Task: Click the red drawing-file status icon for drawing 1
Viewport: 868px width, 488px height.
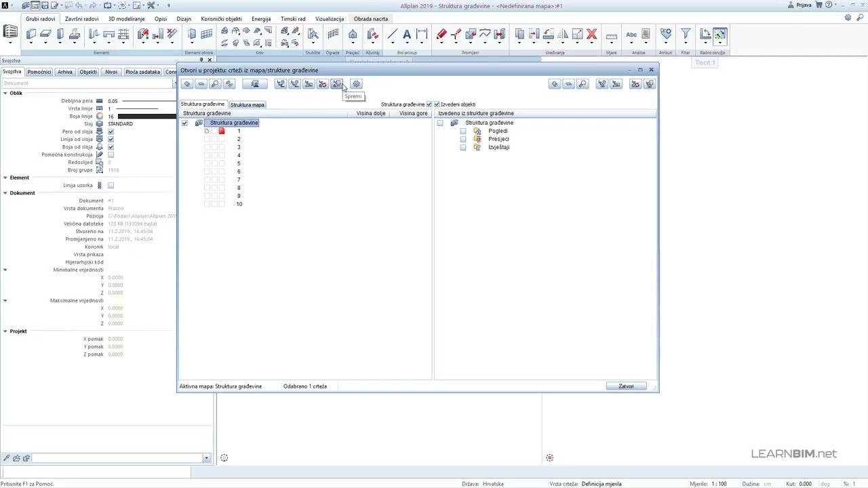Action: (221, 131)
